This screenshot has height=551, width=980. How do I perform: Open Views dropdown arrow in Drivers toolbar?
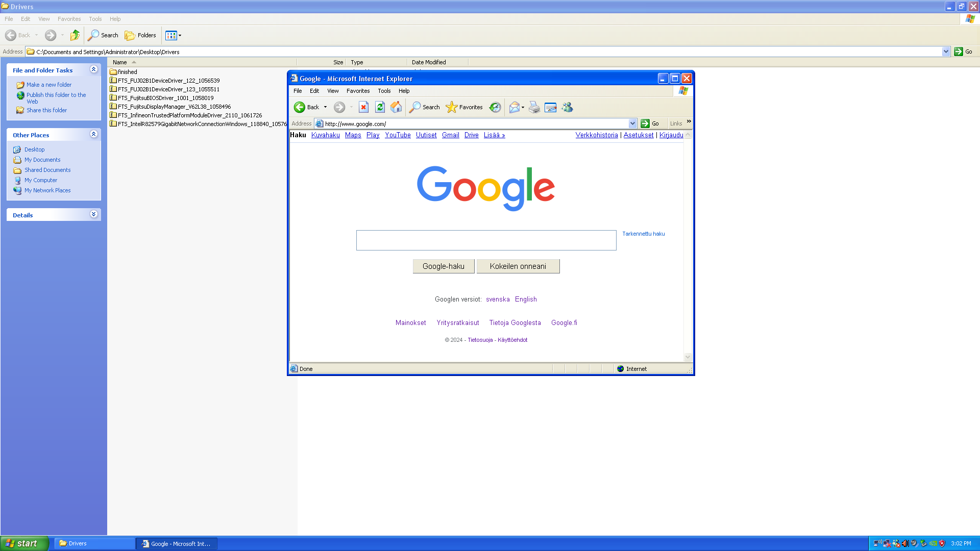coord(180,35)
